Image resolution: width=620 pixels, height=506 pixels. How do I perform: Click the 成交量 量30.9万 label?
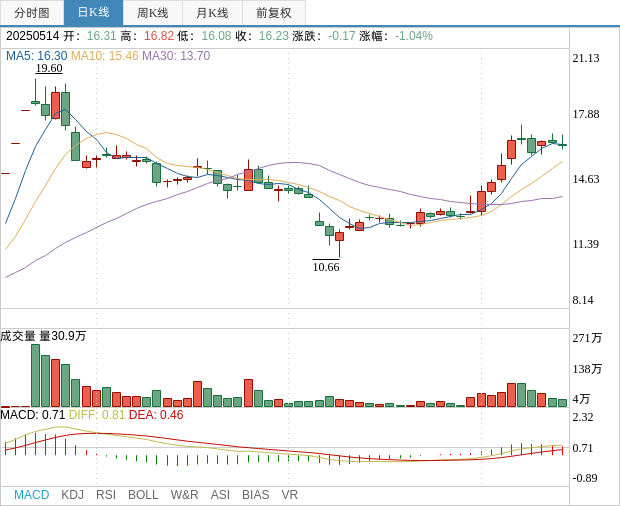[x=43, y=336]
